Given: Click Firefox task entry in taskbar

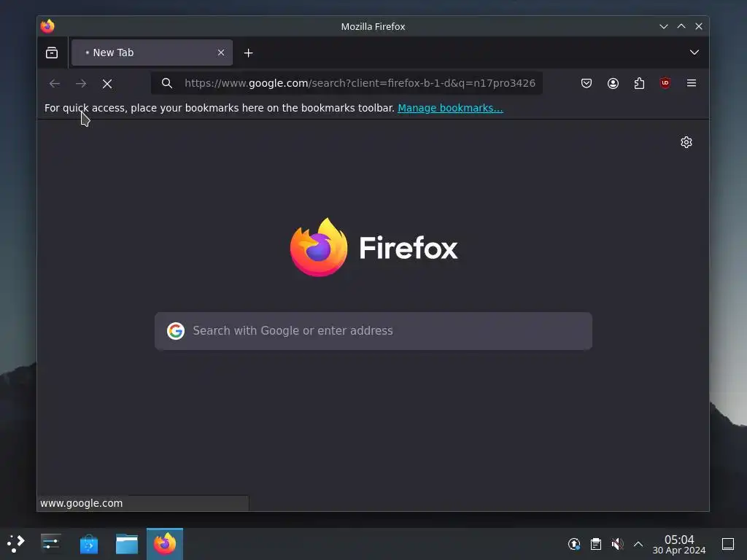Looking at the screenshot, I should point(165,544).
